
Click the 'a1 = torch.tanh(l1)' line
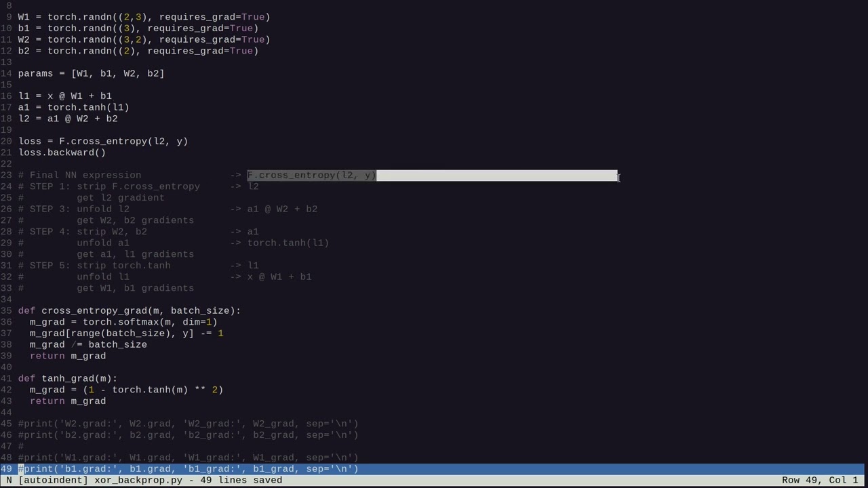coord(74,107)
